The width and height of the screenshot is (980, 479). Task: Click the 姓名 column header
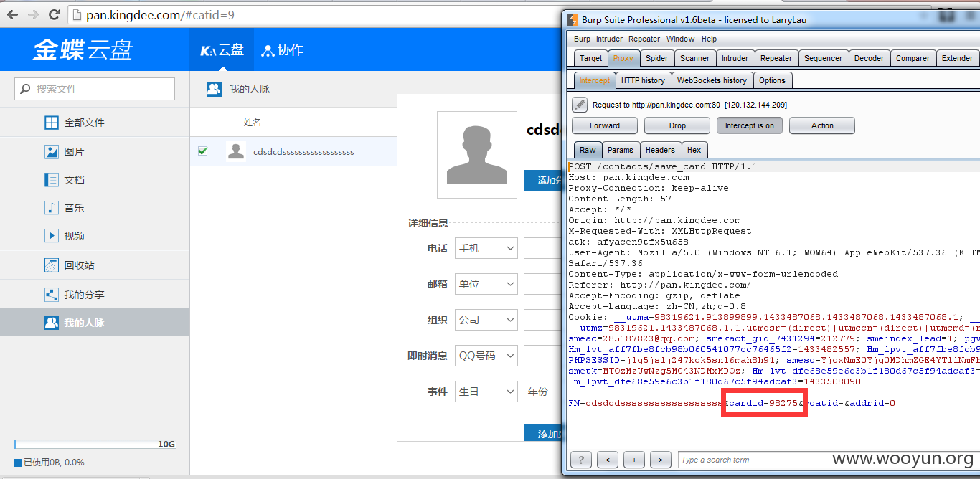coord(252,123)
